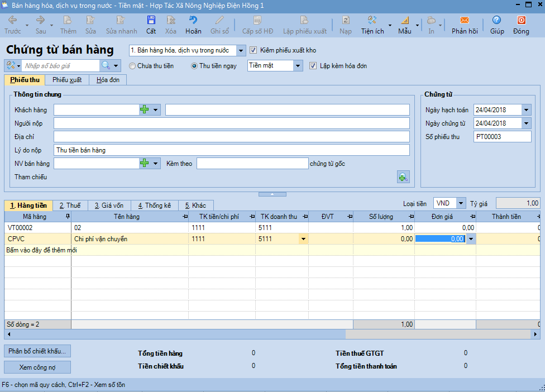Switch to the Hóa đơn tab

[x=108, y=80]
